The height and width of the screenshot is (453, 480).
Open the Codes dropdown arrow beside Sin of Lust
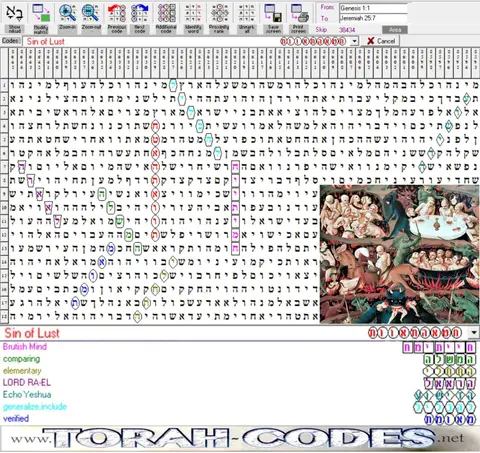pyautogui.click(x=354, y=41)
